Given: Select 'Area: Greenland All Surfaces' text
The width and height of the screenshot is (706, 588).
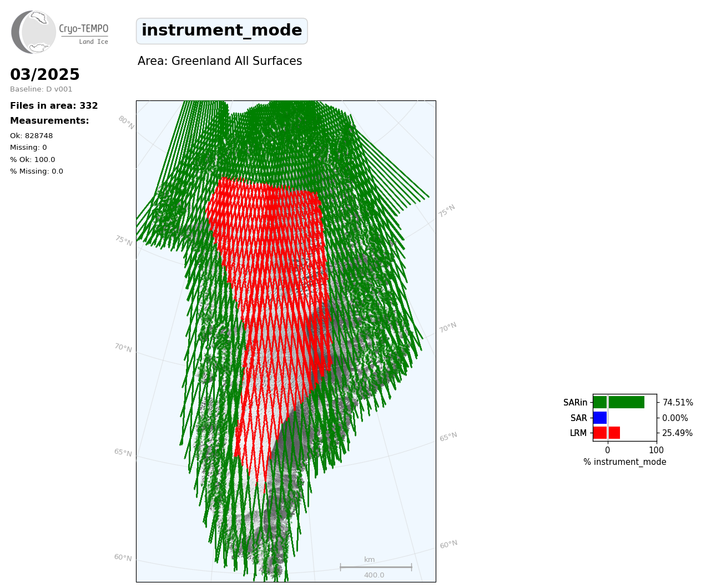Looking at the screenshot, I should pos(220,62).
